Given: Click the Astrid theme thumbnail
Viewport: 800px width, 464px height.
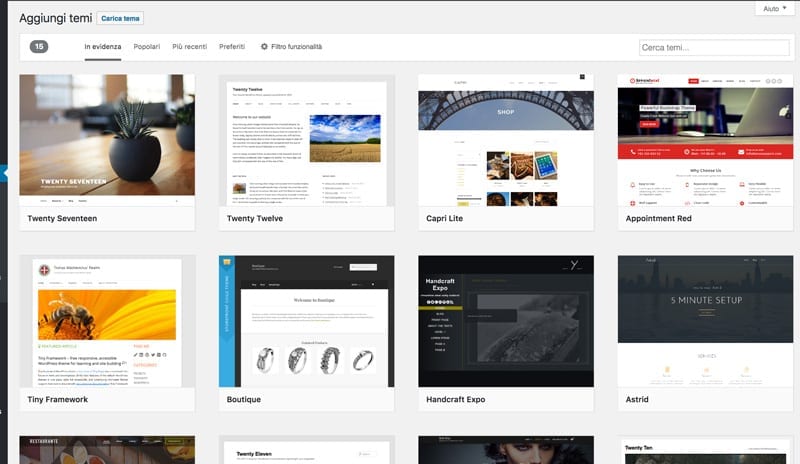Looking at the screenshot, I should pyautogui.click(x=705, y=321).
